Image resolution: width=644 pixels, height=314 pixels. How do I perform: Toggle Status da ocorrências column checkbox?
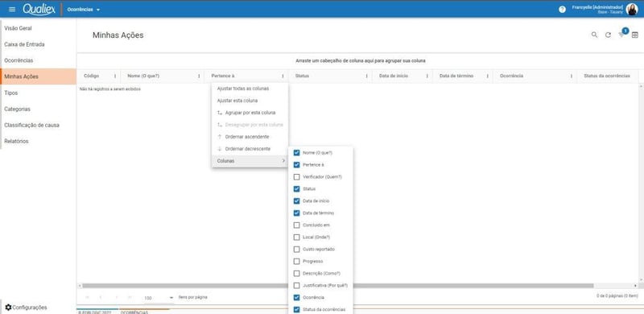(296, 309)
